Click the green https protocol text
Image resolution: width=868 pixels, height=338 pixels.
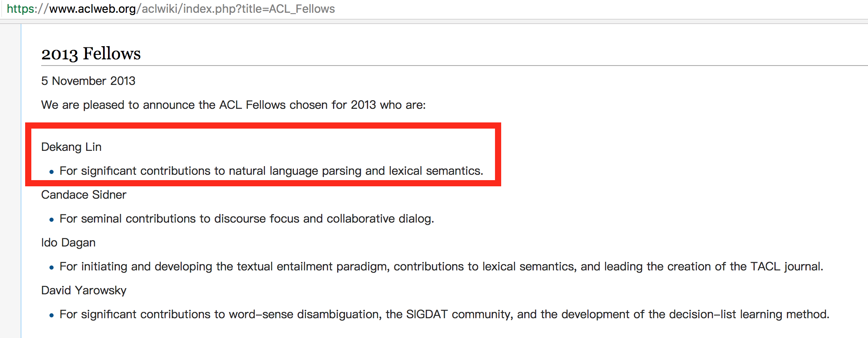click(21, 9)
